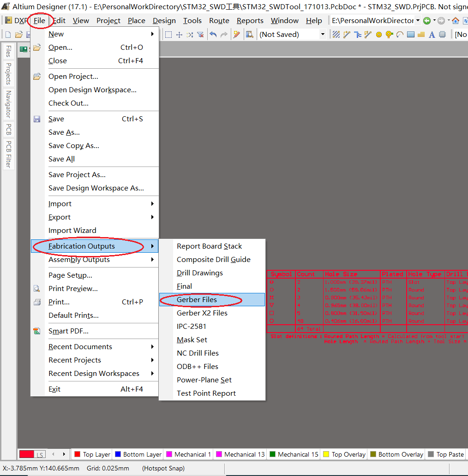The image size is (468, 476).
Task: Select Smart PDF from the File menu
Action: coord(95,331)
